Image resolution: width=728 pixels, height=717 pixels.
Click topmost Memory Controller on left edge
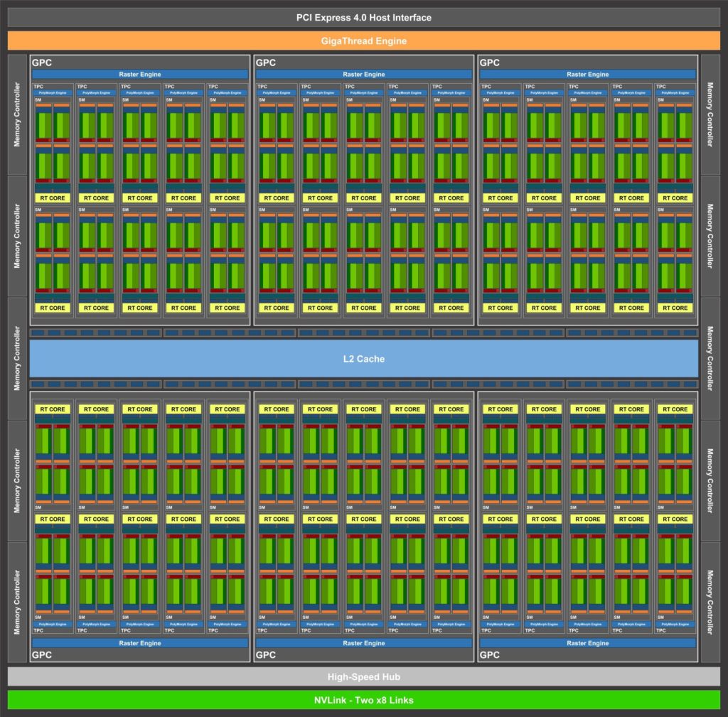click(x=17, y=114)
